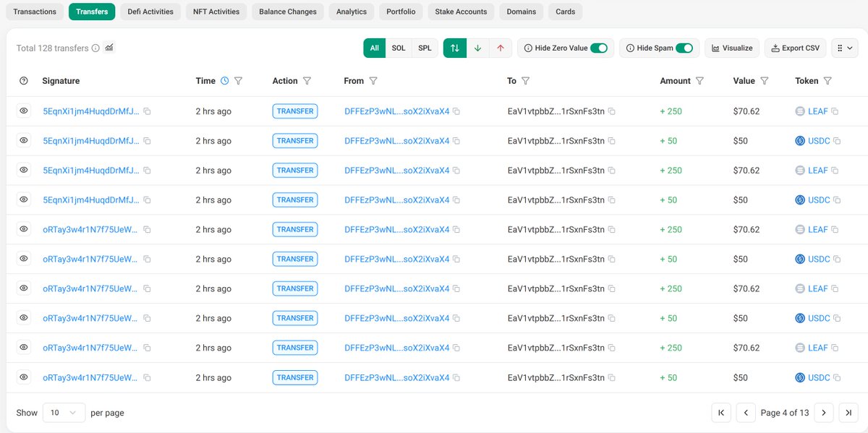Filter transfers by SPL tokens
Screen dimensions: 868x433
(x=425, y=48)
